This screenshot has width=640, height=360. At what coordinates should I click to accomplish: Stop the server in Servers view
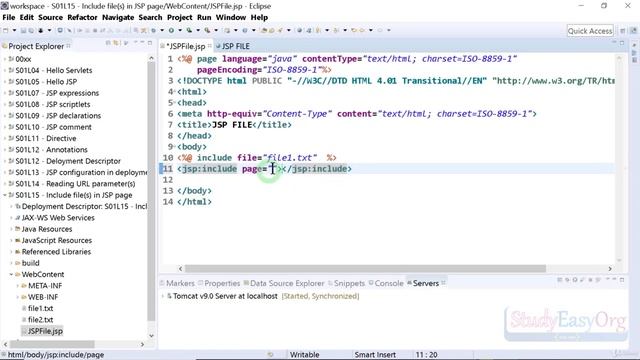tap(590, 280)
